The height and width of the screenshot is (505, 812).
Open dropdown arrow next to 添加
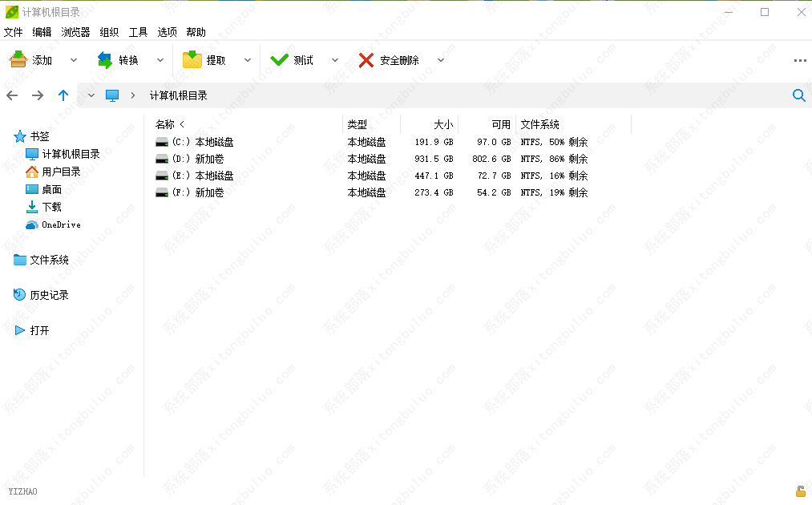[x=74, y=60]
